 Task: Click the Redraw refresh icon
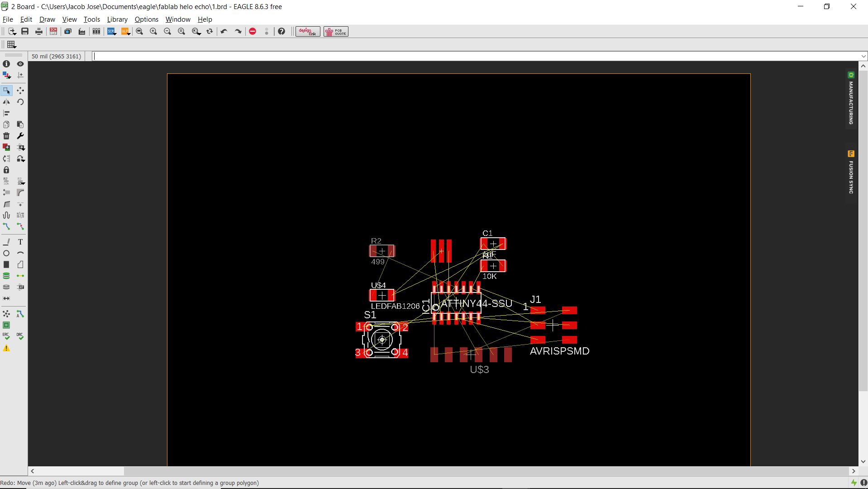(210, 31)
